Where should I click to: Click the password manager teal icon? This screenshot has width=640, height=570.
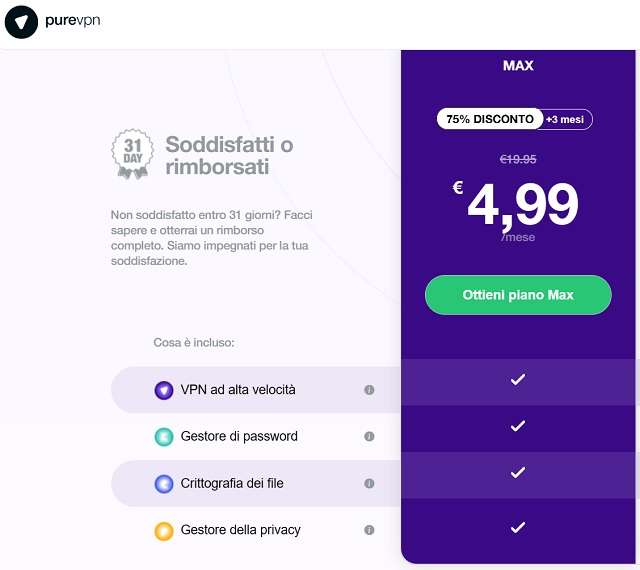tap(164, 437)
